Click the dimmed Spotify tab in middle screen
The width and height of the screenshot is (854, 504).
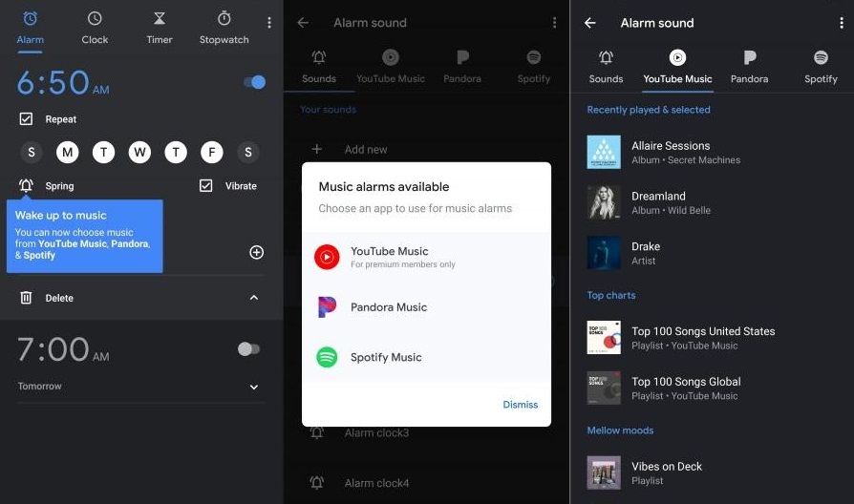pyautogui.click(x=534, y=68)
